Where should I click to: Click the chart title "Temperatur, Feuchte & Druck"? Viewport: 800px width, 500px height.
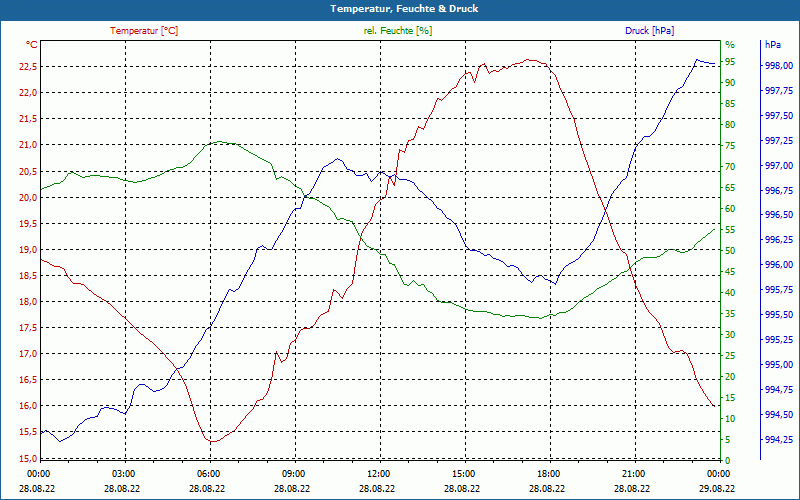(x=404, y=9)
